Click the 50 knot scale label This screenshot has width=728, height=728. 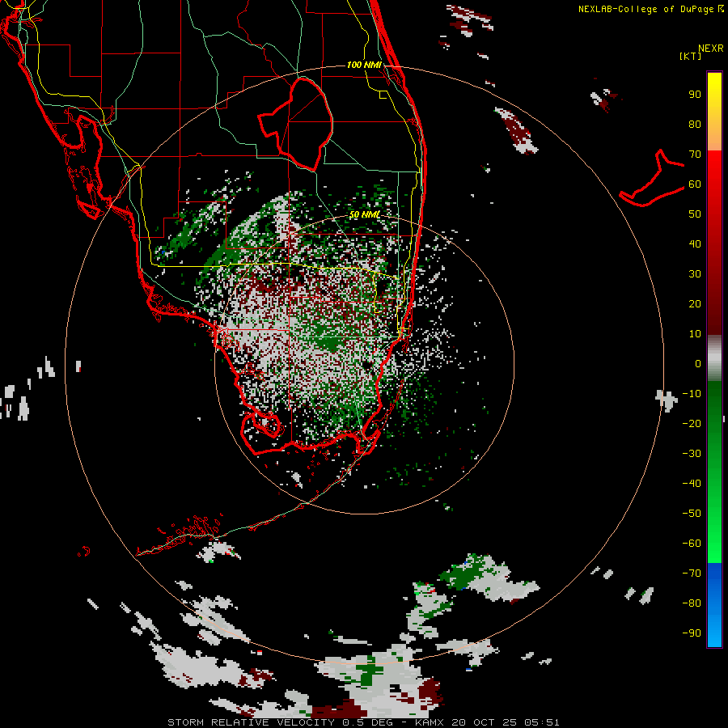(695, 214)
